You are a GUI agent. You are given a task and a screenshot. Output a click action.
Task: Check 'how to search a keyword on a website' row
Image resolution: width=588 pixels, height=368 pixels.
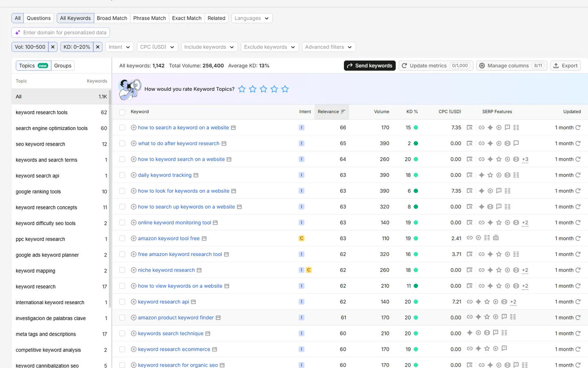tap(122, 128)
